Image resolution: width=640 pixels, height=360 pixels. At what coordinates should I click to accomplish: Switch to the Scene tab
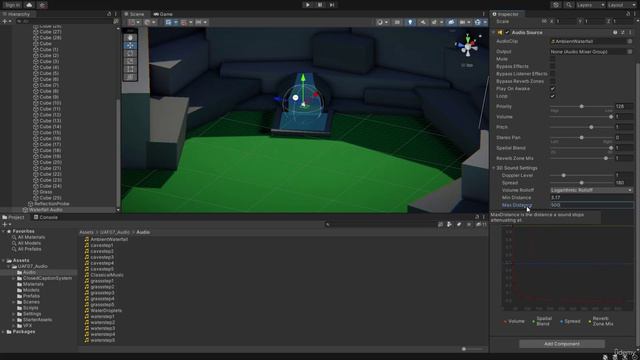pyautogui.click(x=134, y=14)
